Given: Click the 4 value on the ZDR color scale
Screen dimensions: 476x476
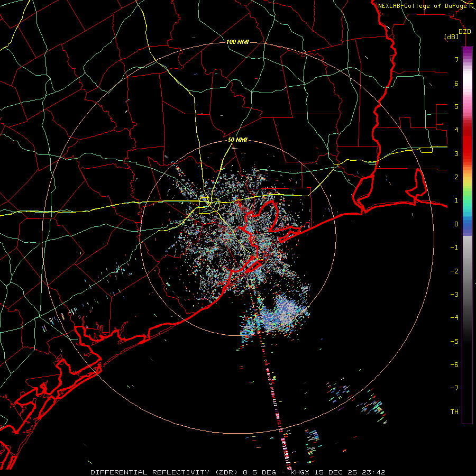Looking at the screenshot, I should 456,130.
